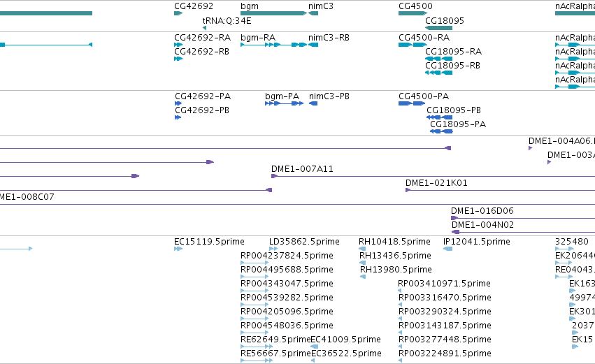The image size is (595, 364).
Task: Click the 325480 feature label
Action: tap(571, 242)
